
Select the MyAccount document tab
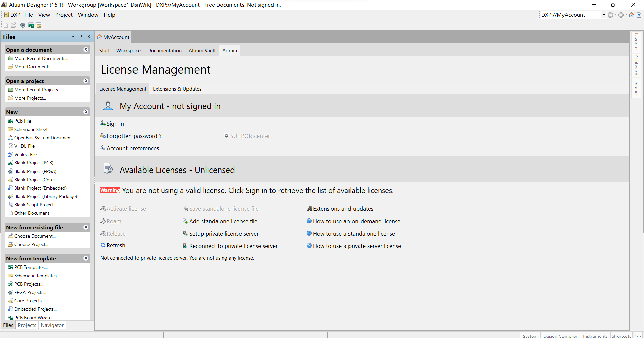pos(113,37)
